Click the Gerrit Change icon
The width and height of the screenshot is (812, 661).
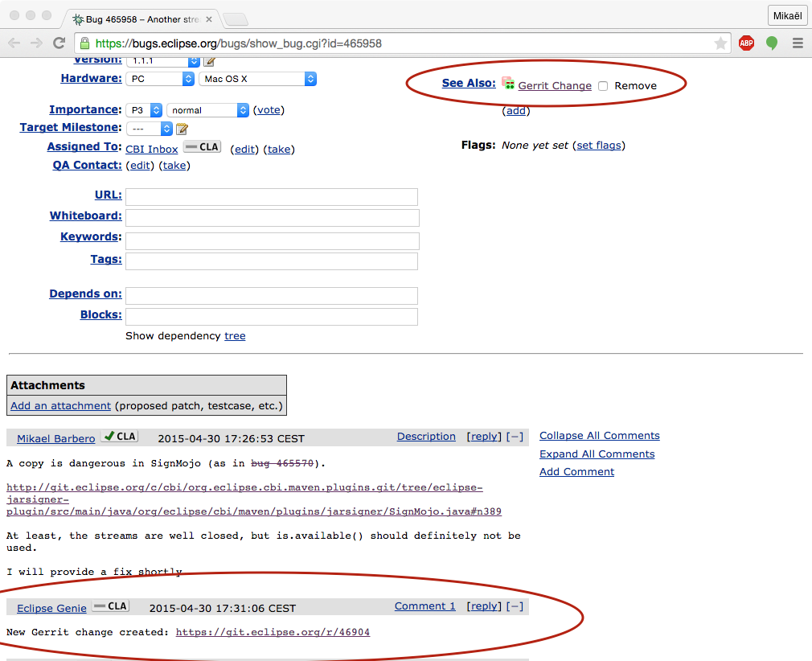pyautogui.click(x=508, y=82)
